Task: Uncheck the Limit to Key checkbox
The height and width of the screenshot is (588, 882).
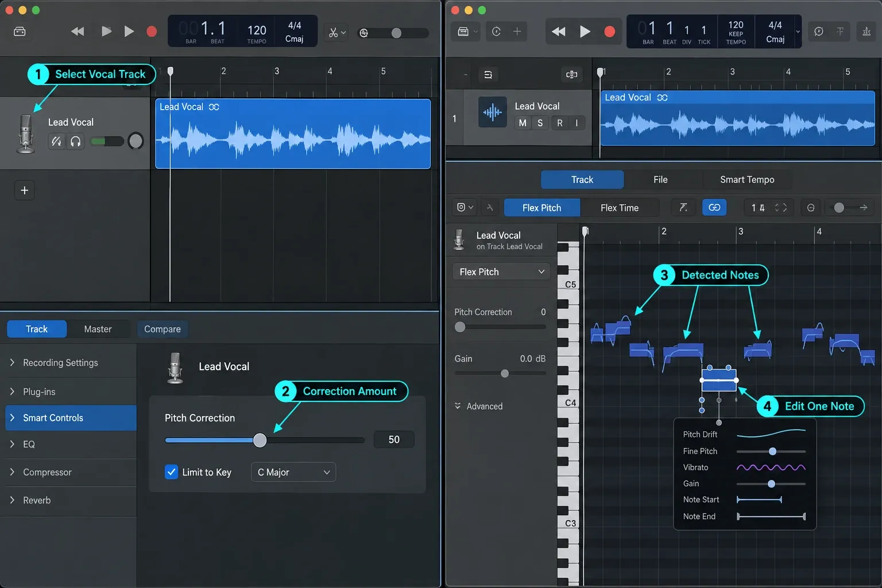Action: click(x=171, y=472)
